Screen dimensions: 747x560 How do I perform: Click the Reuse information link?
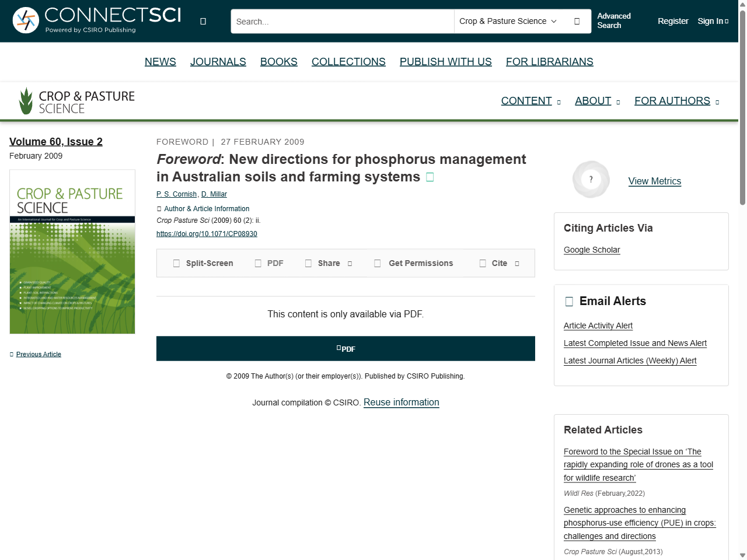click(x=402, y=402)
